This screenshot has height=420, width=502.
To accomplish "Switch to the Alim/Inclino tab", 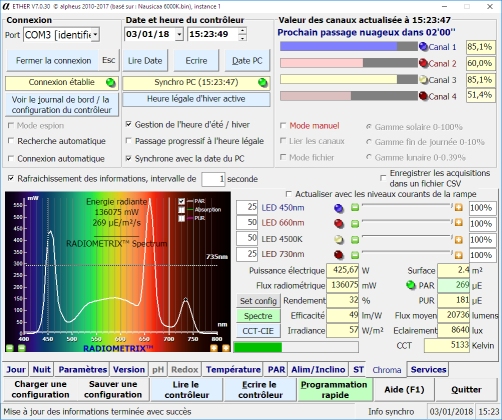I will pyautogui.click(x=318, y=370).
